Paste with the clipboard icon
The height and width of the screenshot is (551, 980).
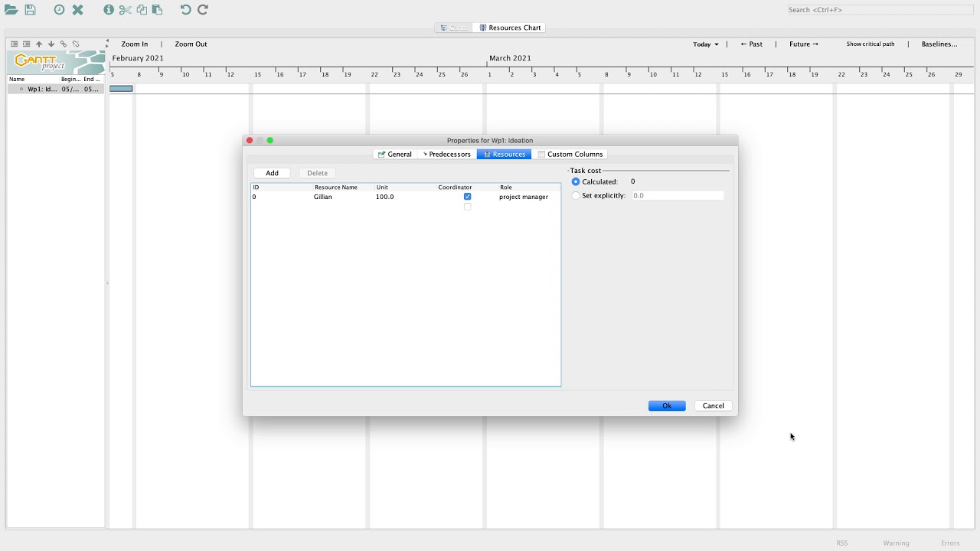157,10
